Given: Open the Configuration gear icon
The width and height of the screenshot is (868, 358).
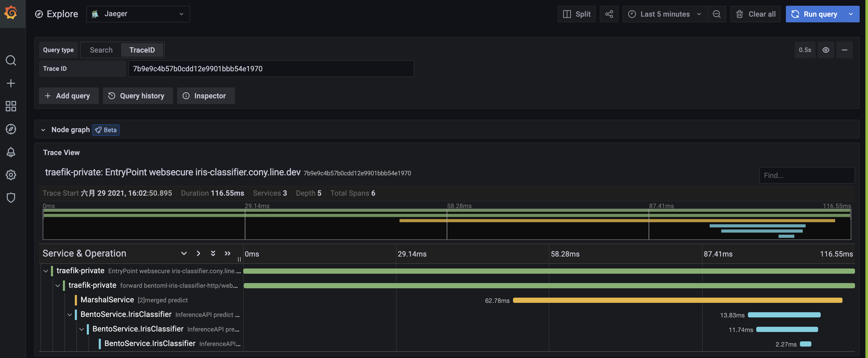Looking at the screenshot, I should point(11,175).
